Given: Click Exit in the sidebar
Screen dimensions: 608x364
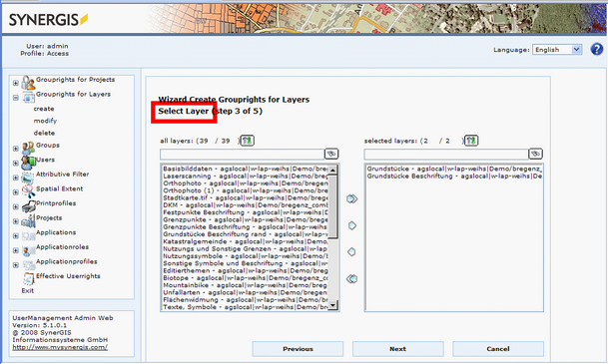Looking at the screenshot, I should click(28, 290).
